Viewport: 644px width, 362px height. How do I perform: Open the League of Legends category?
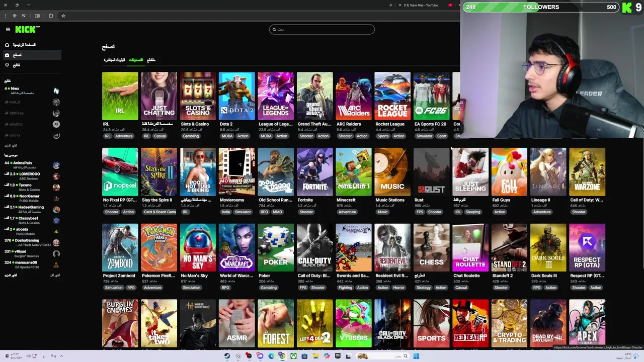(x=276, y=96)
